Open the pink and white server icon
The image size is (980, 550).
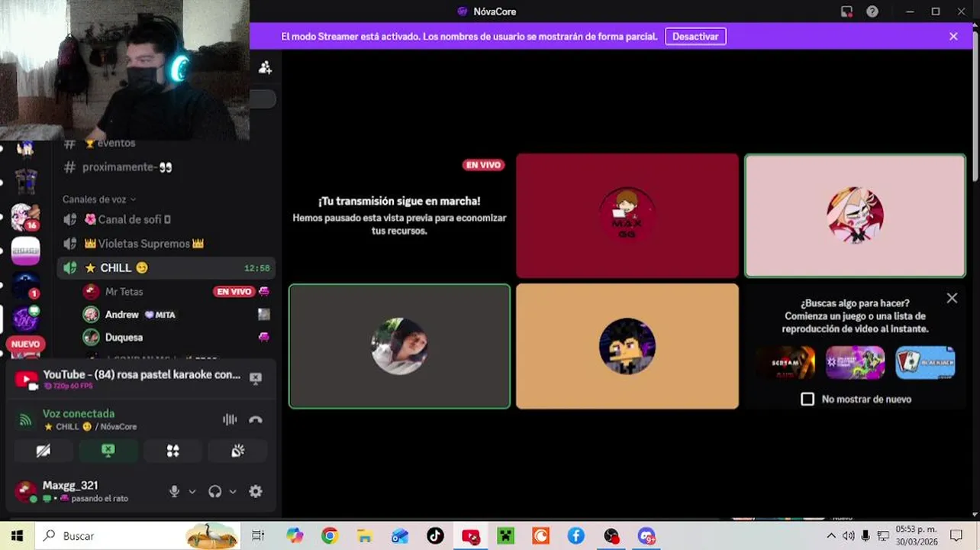pos(25,251)
